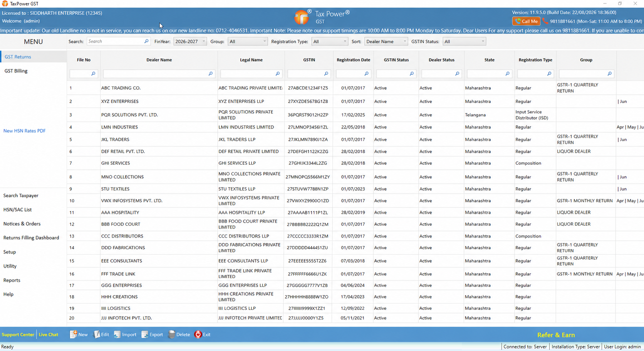Open the Registration Type filter dropdown
644x351 pixels.
point(330,41)
